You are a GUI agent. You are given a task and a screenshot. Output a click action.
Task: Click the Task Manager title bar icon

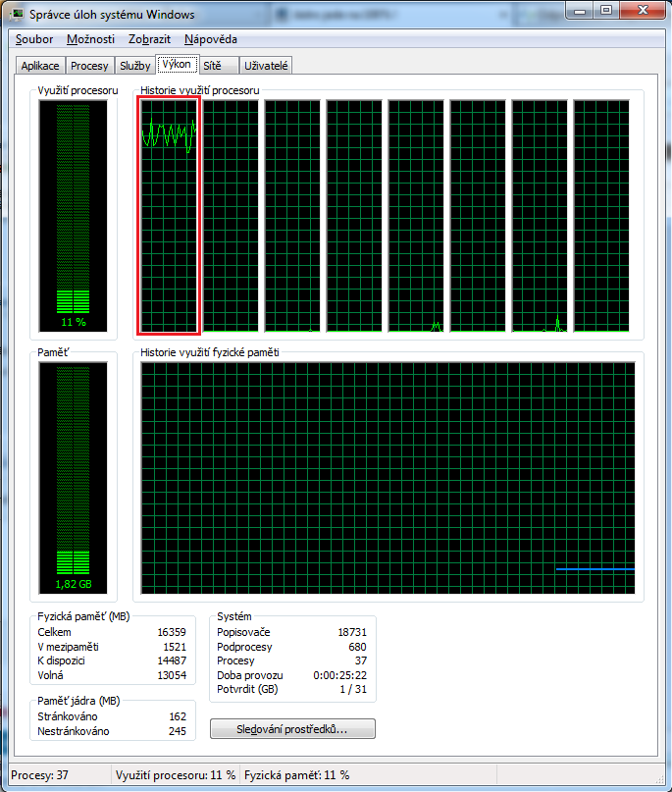(x=17, y=14)
